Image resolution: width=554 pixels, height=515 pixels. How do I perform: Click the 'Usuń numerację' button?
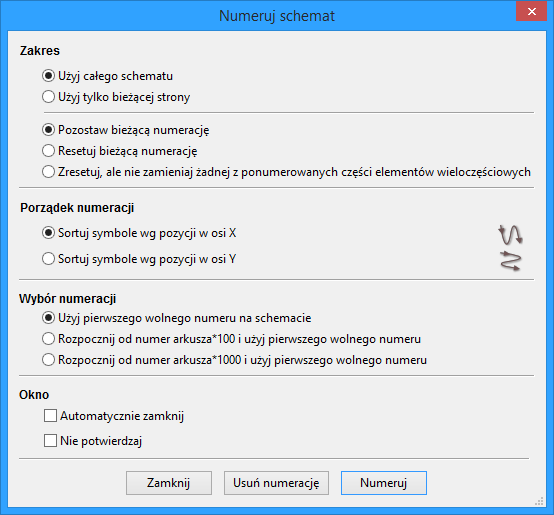(276, 483)
